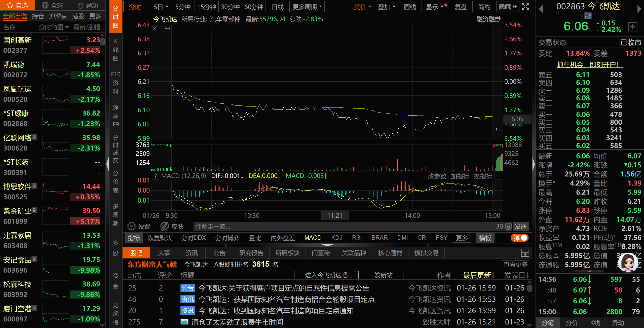The image size is (644, 328).
Task: Click the 进入今飞凯达吧 button
Action: [326, 275]
